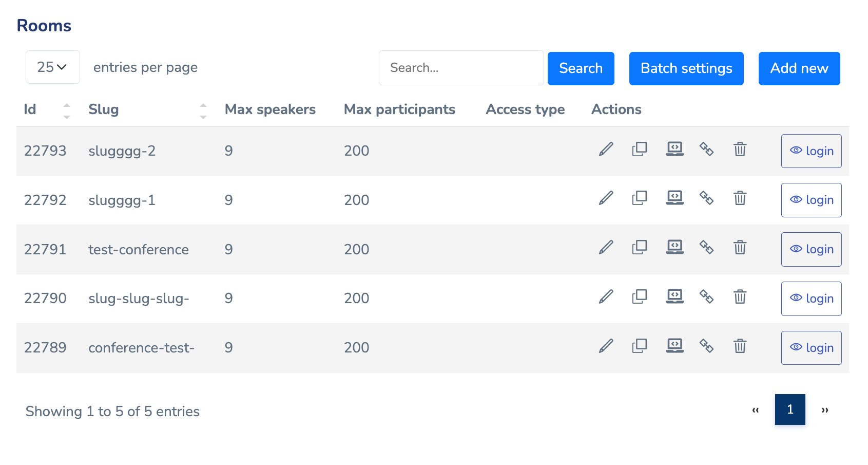Open link icon for slug-slug-slug- room
The height and width of the screenshot is (465, 868).
click(x=707, y=297)
